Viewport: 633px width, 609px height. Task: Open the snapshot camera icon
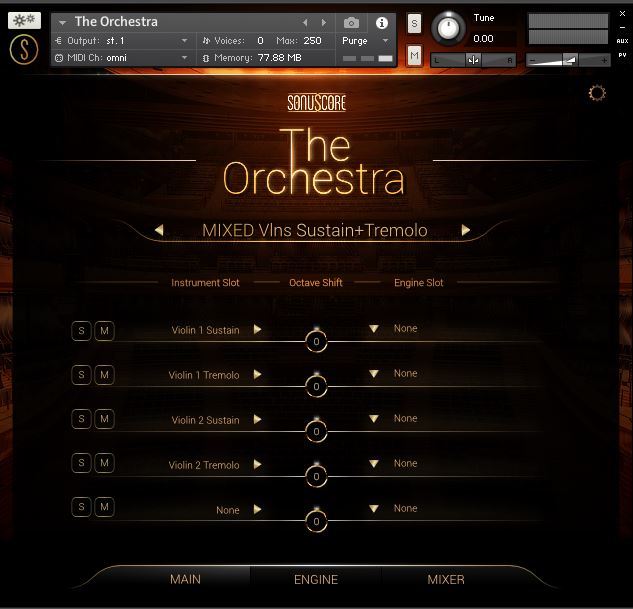point(351,23)
